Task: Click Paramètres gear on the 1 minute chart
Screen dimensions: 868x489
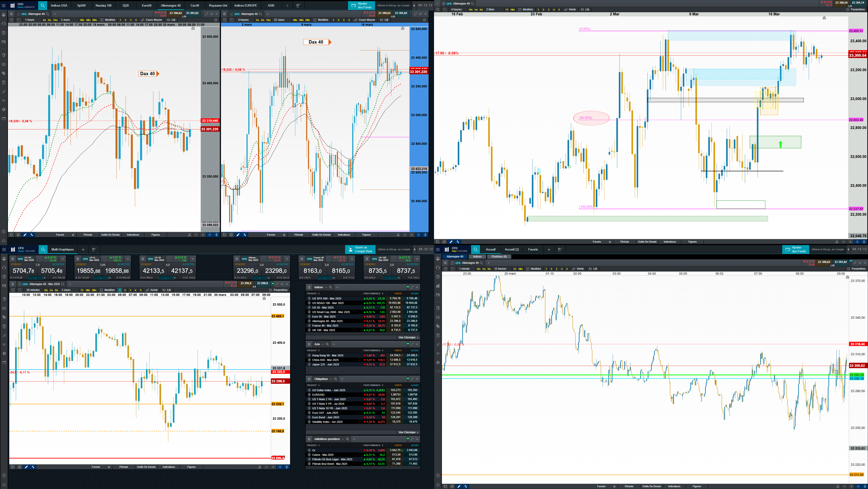Action: point(848,269)
